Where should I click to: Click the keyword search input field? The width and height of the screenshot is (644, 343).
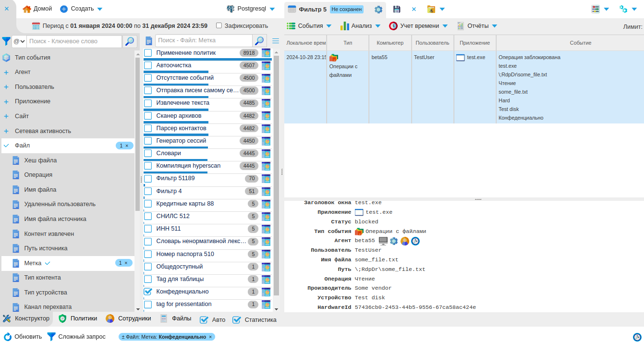click(74, 41)
